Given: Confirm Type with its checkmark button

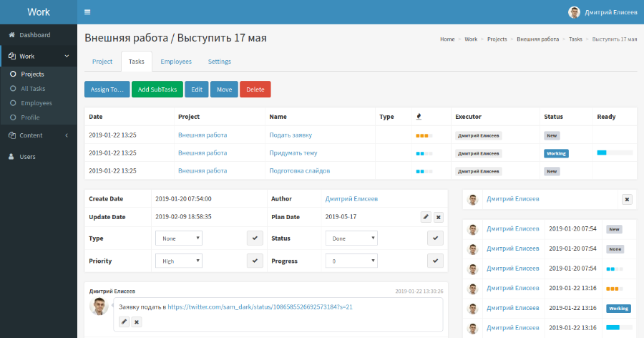Looking at the screenshot, I should point(254,238).
